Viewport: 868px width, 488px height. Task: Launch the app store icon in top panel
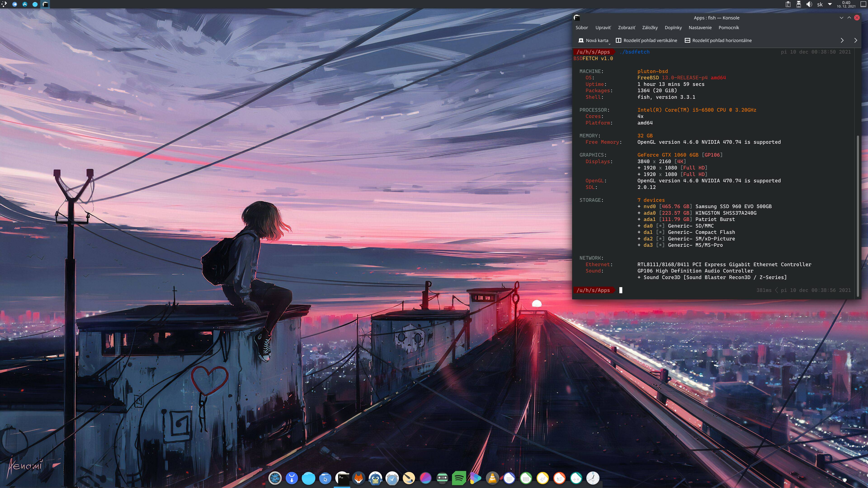tap(25, 4)
